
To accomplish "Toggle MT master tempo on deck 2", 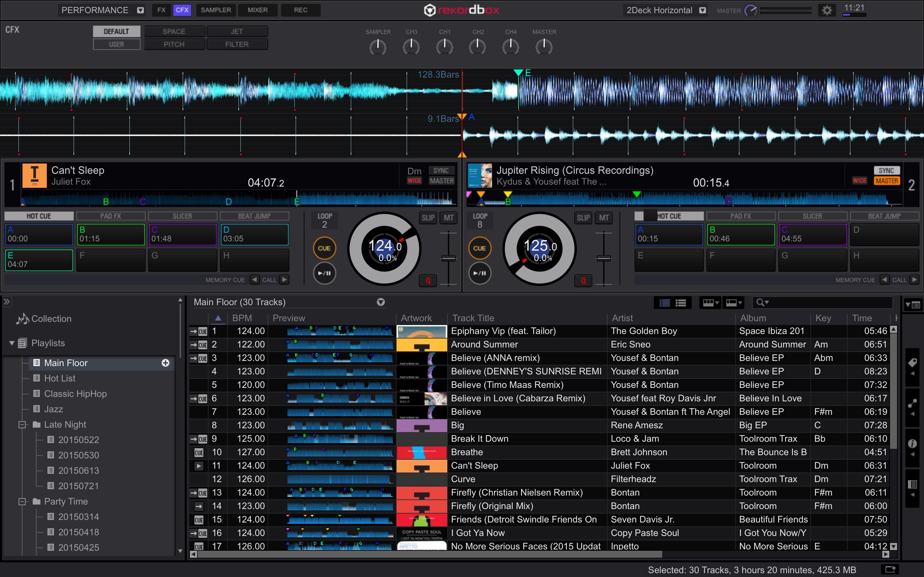I will (x=604, y=218).
